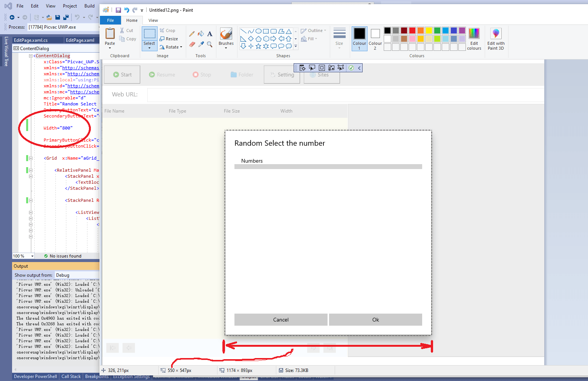The height and width of the screenshot is (381, 588).
Task: Select the Fill with colour bucket tool
Action: [201, 34]
